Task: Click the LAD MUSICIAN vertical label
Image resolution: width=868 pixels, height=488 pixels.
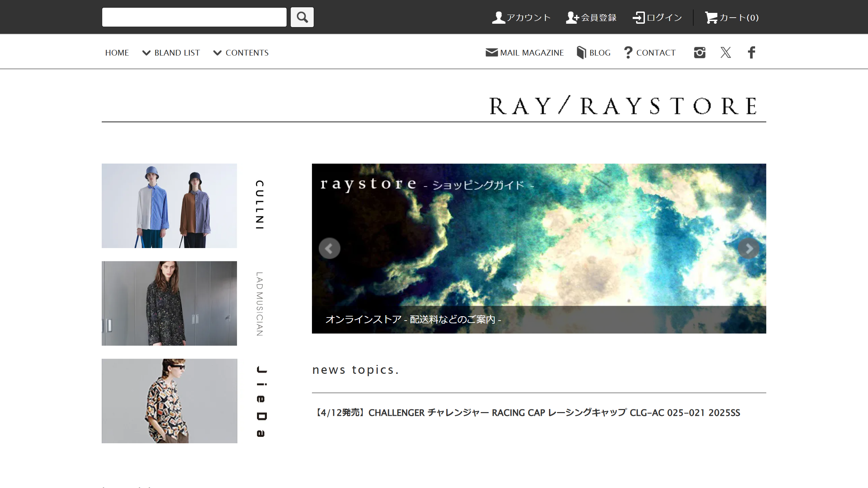Action: click(260, 304)
